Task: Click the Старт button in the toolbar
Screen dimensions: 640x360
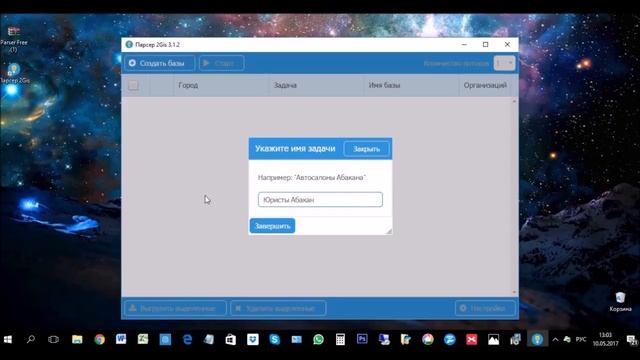Action: pyautogui.click(x=222, y=63)
